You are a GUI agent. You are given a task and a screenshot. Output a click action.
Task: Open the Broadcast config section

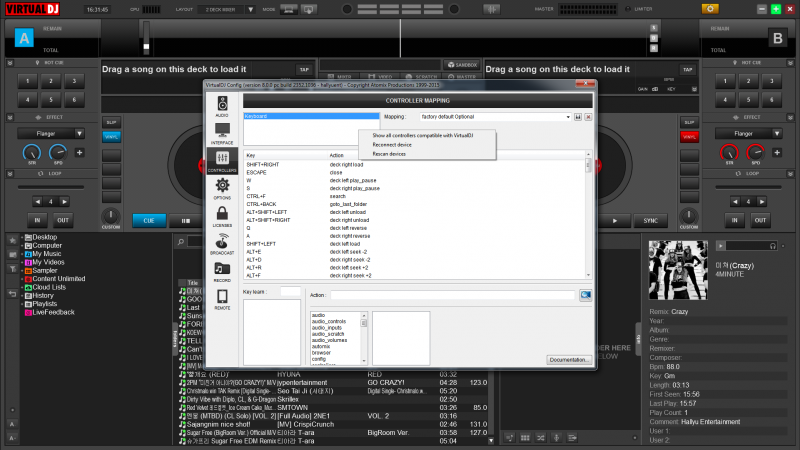click(222, 244)
